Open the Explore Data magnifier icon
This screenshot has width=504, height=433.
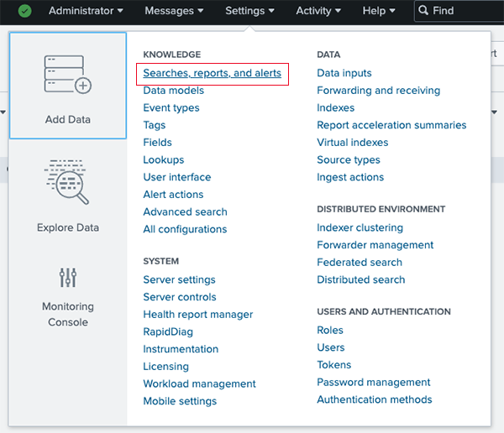coord(66,182)
